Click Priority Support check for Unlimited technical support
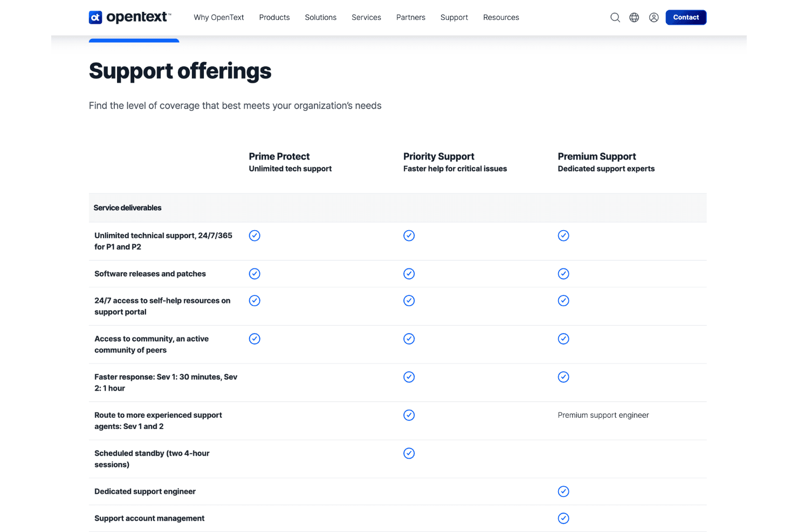Image resolution: width=798 pixels, height=532 pixels. [409, 236]
